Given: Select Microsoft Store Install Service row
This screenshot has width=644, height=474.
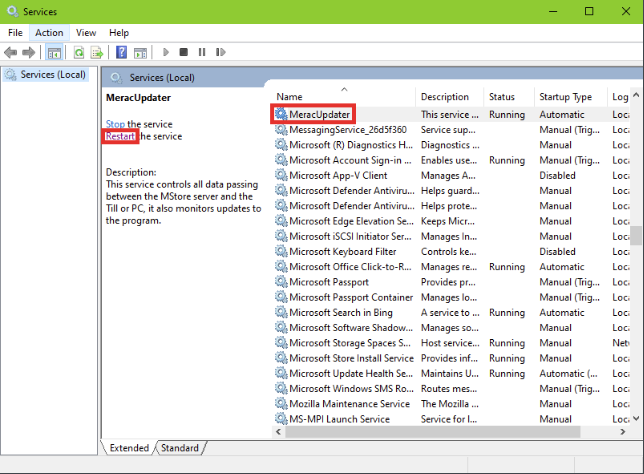Looking at the screenshot, I should pyautogui.click(x=451, y=358).
